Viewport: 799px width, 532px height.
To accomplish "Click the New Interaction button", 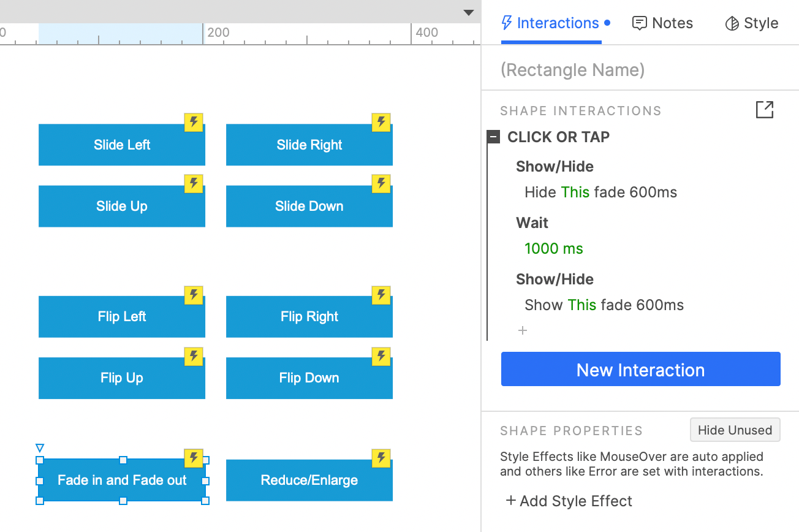I will (x=641, y=369).
